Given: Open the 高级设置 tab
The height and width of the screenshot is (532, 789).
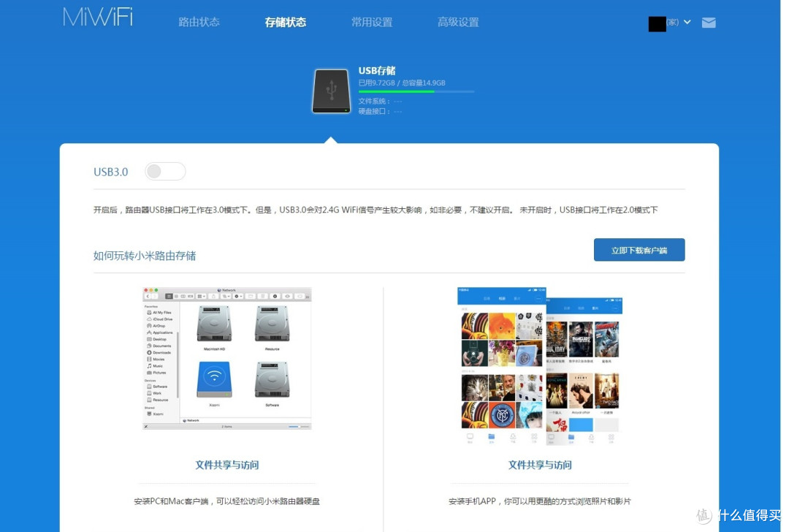Looking at the screenshot, I should tap(458, 22).
